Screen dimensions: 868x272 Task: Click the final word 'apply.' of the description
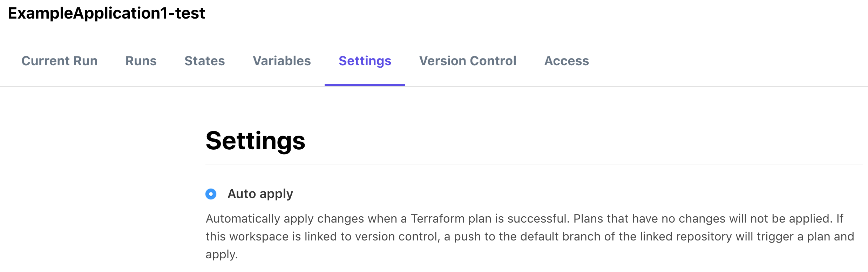coord(222,254)
